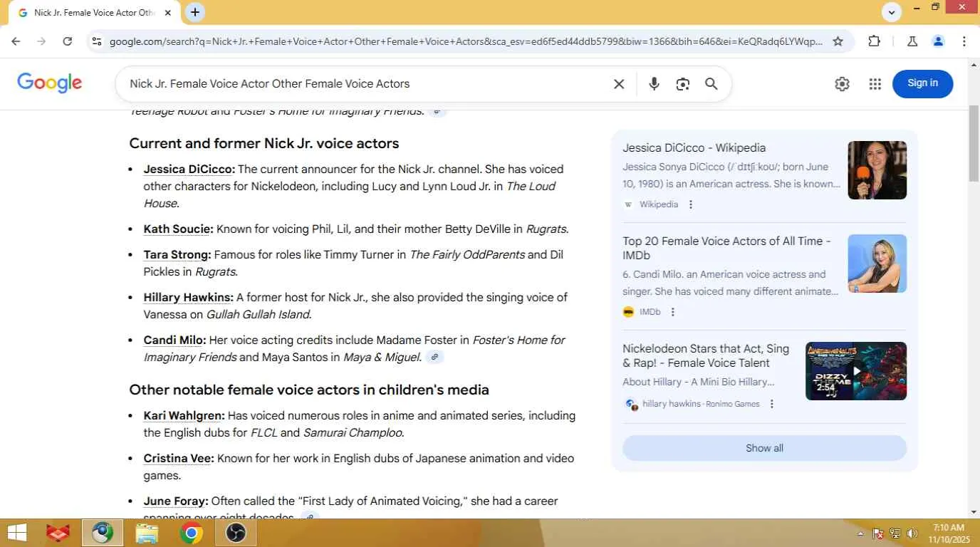Open the Chrome profile avatar
Viewport: 980px width, 547px height.
click(938, 41)
